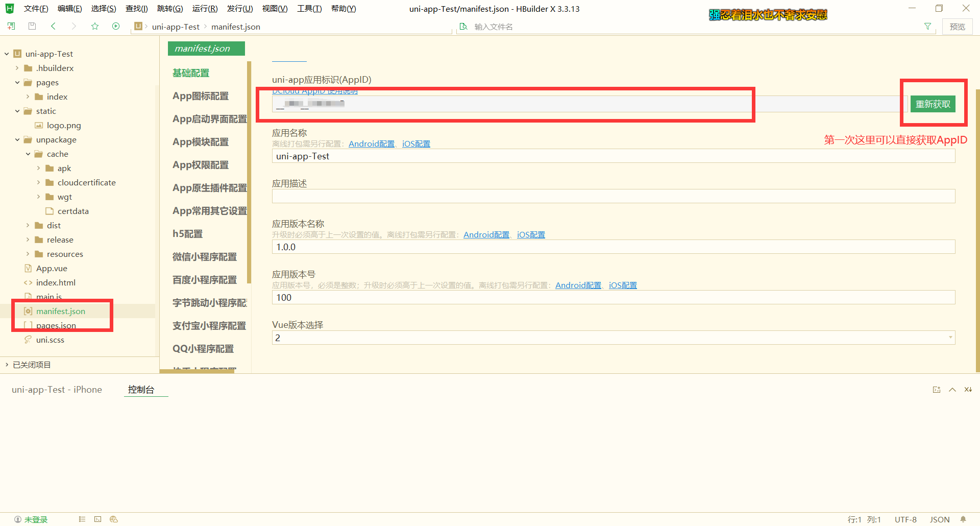Open a new file with the new-file icon
Image resolution: width=980 pixels, height=526 pixels.
11,26
